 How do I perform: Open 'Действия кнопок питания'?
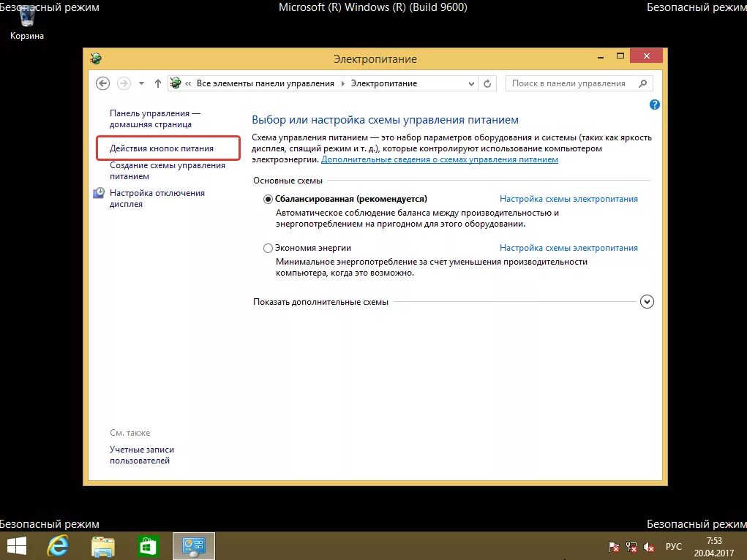click(x=162, y=148)
